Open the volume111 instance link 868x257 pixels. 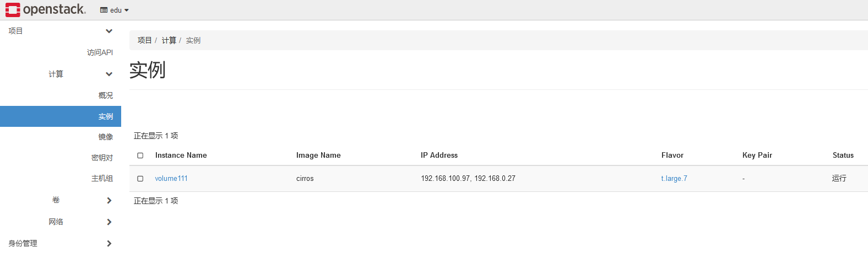click(171, 179)
